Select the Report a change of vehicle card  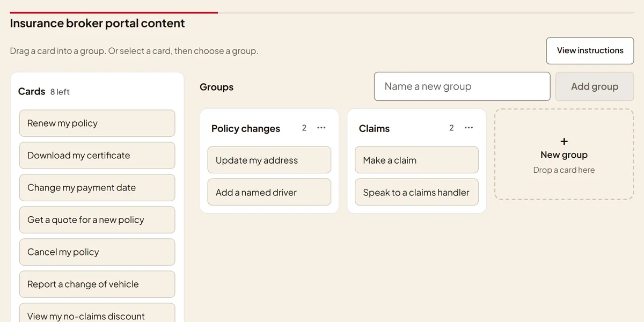pyautogui.click(x=97, y=284)
